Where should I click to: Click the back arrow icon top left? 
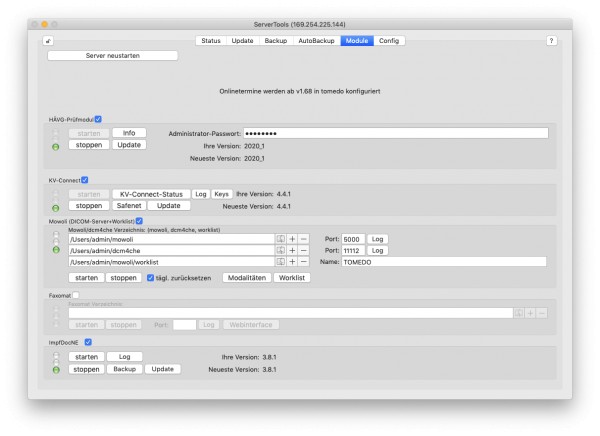48,41
